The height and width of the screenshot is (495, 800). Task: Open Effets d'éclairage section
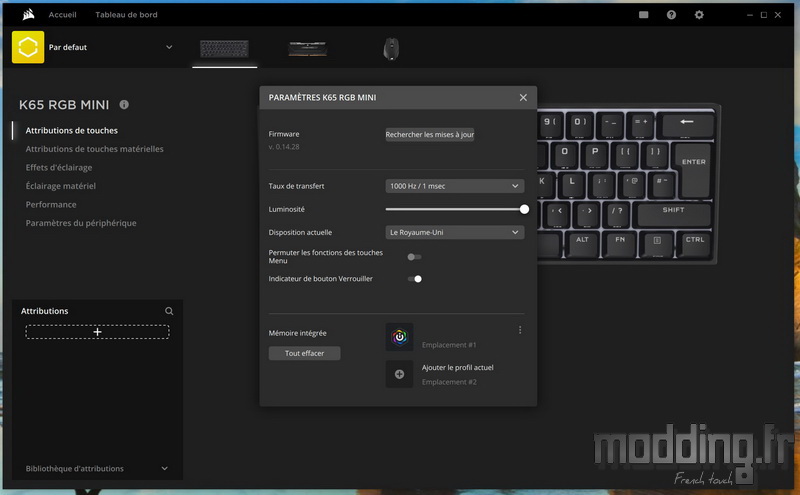[59, 167]
